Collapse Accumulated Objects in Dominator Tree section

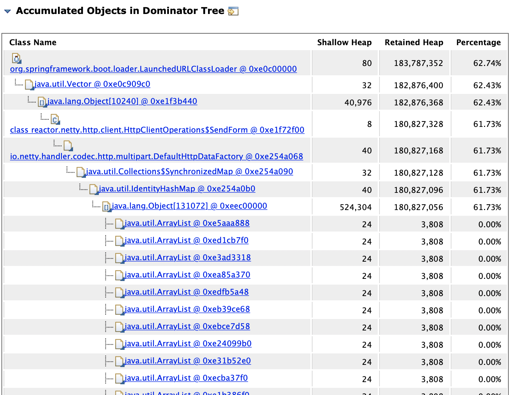tap(7, 11)
